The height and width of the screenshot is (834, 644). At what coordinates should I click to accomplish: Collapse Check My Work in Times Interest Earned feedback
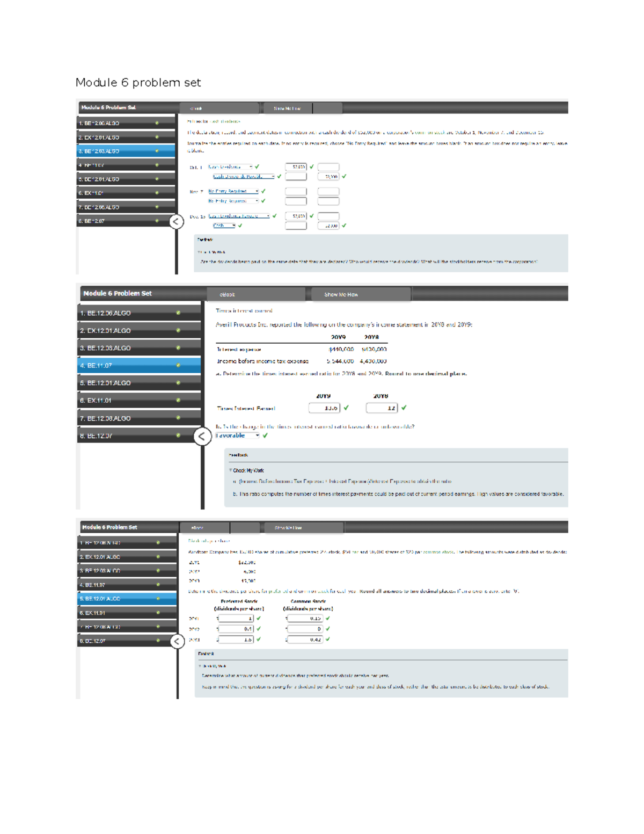click(x=231, y=470)
